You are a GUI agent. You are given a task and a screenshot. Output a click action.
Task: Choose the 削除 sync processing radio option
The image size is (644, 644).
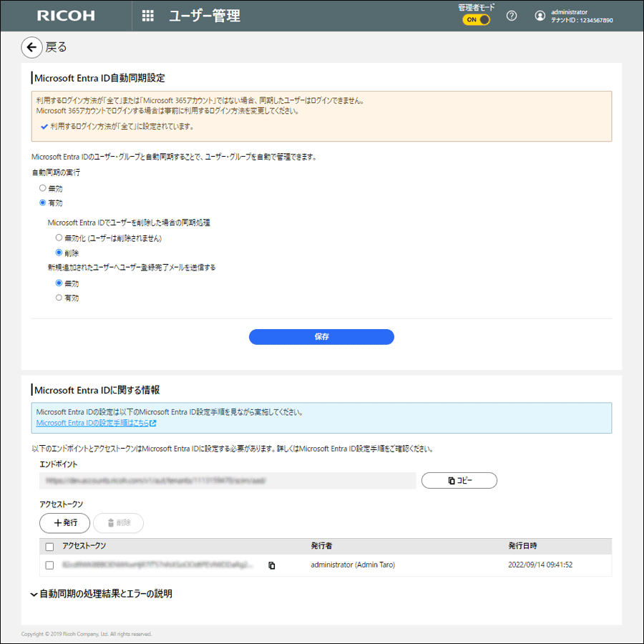pyautogui.click(x=59, y=253)
